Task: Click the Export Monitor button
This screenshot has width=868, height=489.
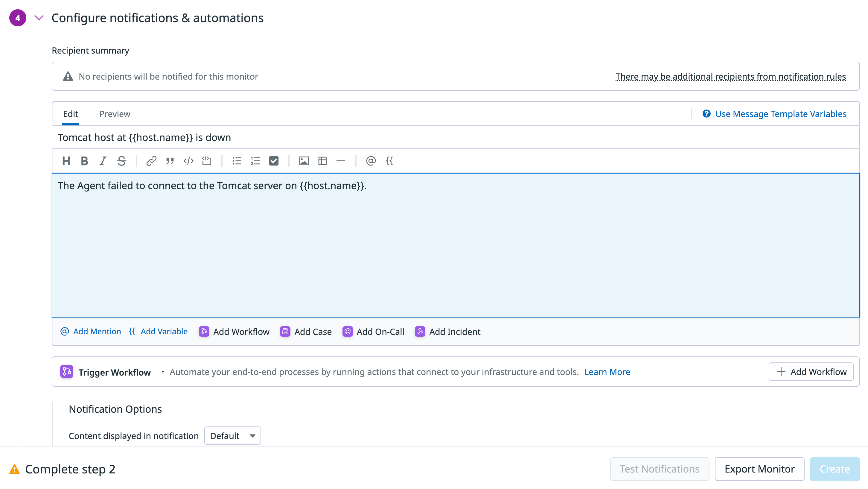Action: pyautogui.click(x=759, y=469)
